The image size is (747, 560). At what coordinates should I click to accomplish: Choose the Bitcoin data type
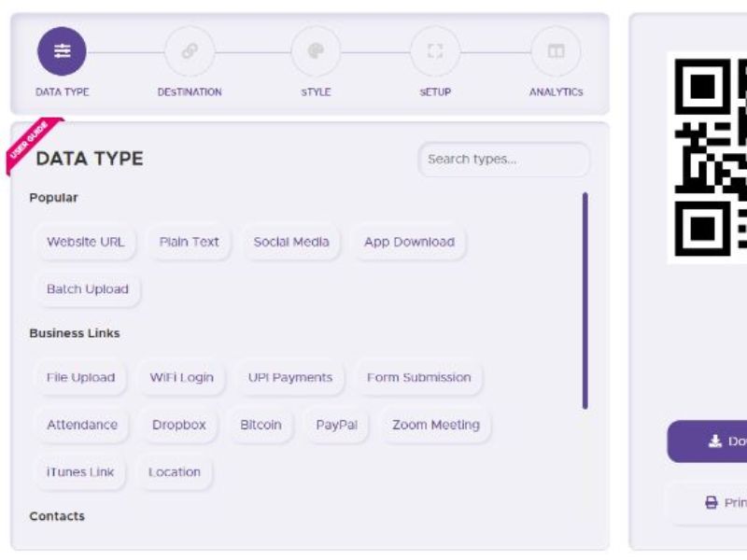click(x=261, y=425)
